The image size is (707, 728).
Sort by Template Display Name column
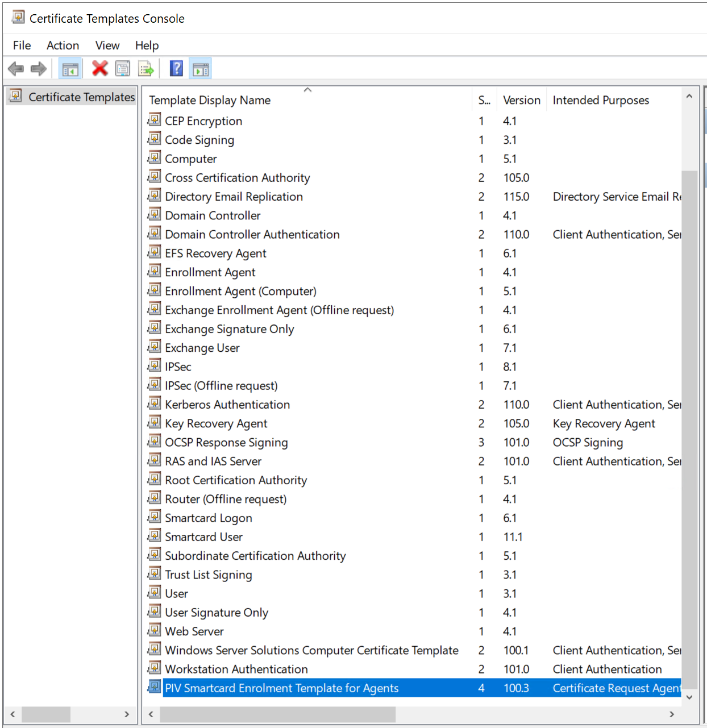point(210,101)
